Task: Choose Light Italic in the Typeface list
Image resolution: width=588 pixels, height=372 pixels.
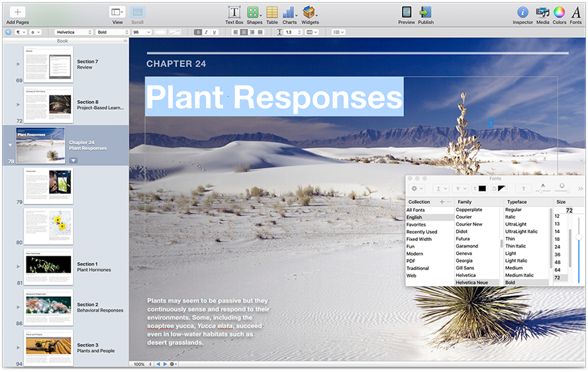Action: click(x=516, y=261)
